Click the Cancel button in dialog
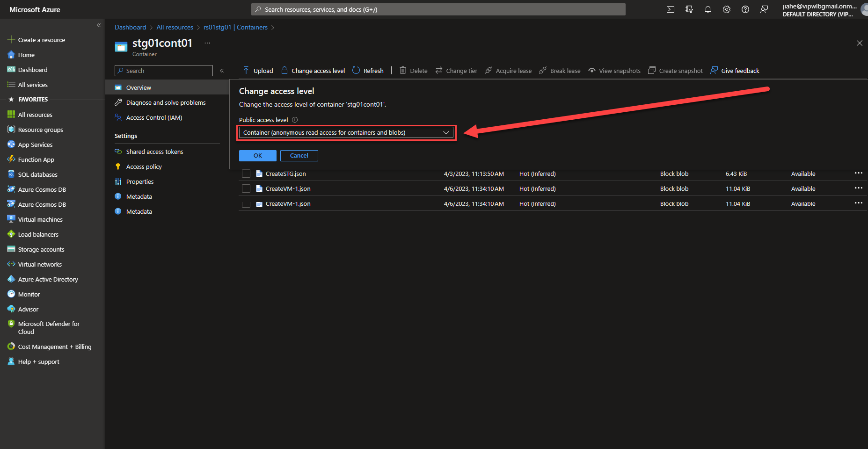Image resolution: width=868 pixels, height=449 pixels. coord(299,156)
